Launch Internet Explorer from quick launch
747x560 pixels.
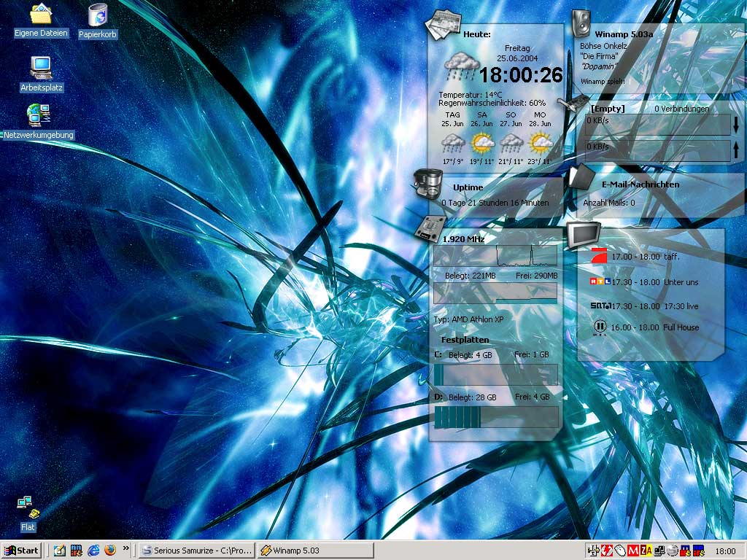pos(93,551)
